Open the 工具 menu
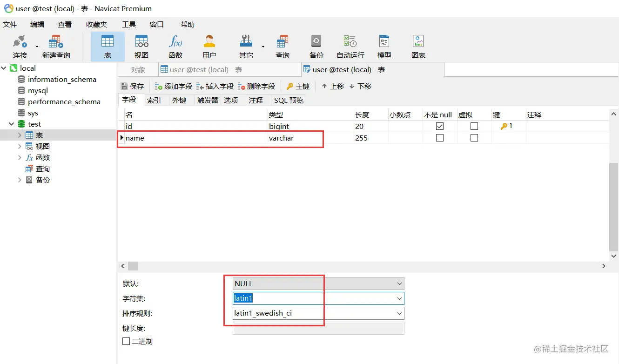 pos(129,24)
